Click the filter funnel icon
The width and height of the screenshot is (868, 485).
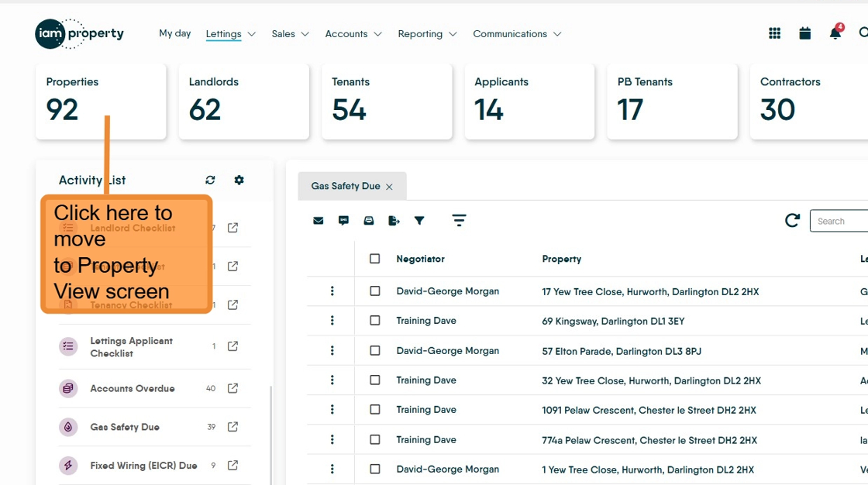tap(419, 221)
